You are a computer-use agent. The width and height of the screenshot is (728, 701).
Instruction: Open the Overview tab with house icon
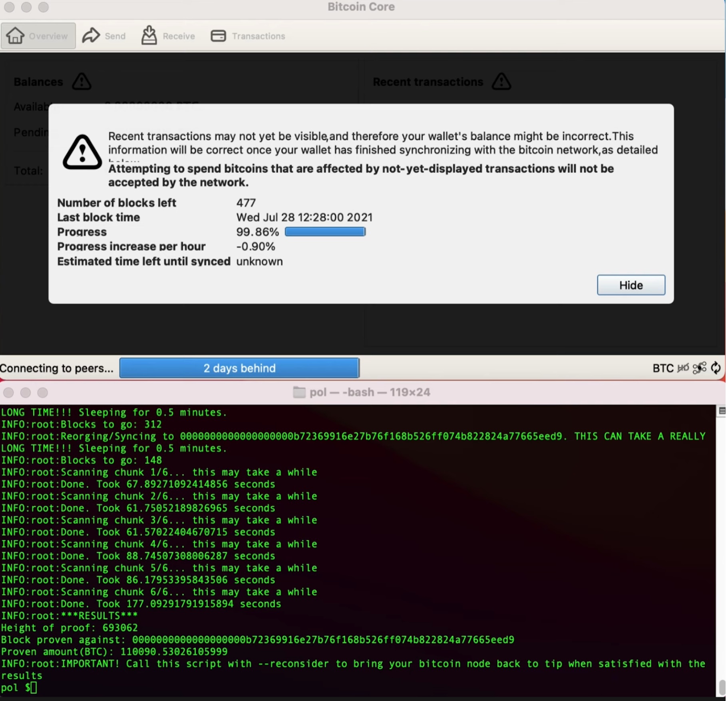[x=38, y=36]
